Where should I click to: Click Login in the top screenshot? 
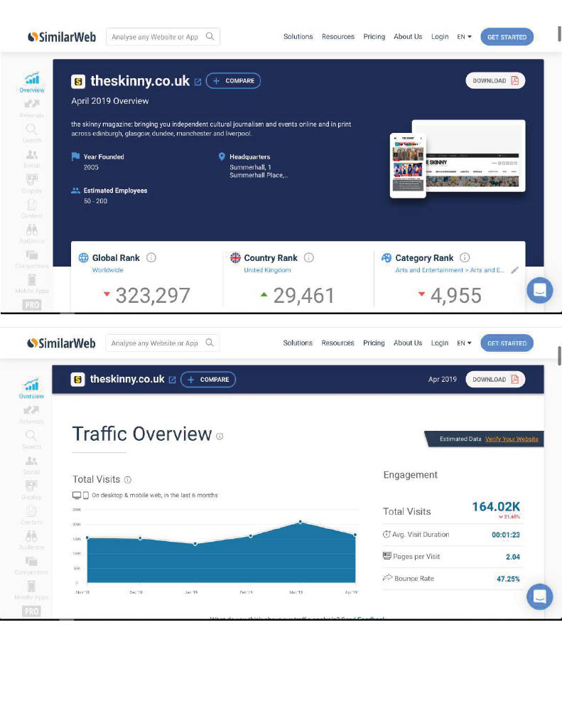[440, 37]
